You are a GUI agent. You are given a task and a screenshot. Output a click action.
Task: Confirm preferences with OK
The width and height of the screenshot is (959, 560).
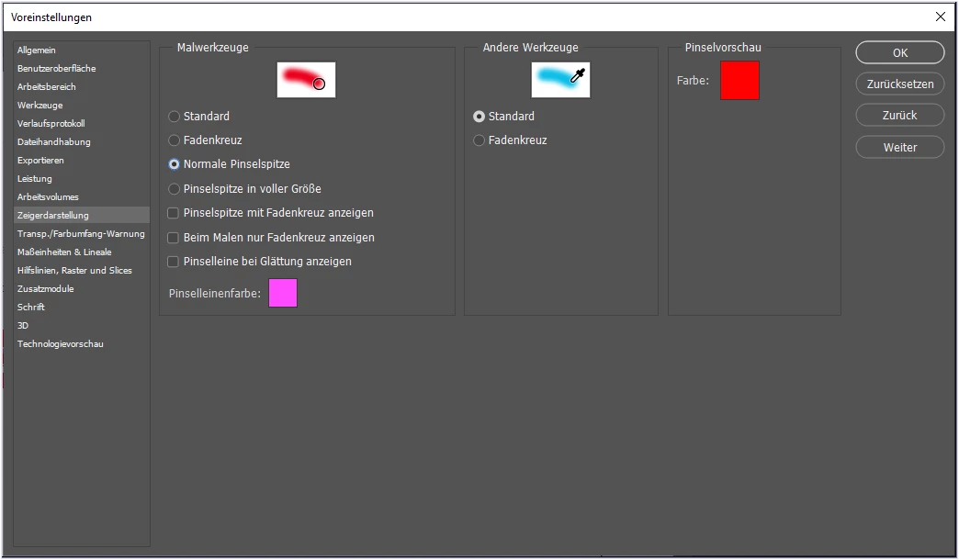point(899,52)
